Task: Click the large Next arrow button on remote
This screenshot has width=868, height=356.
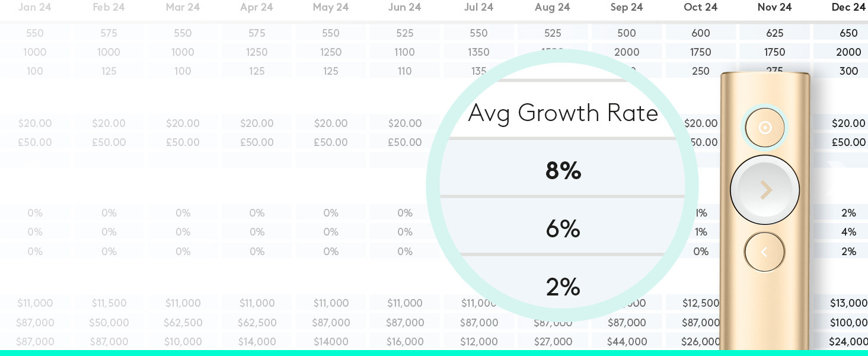Action: tap(765, 190)
